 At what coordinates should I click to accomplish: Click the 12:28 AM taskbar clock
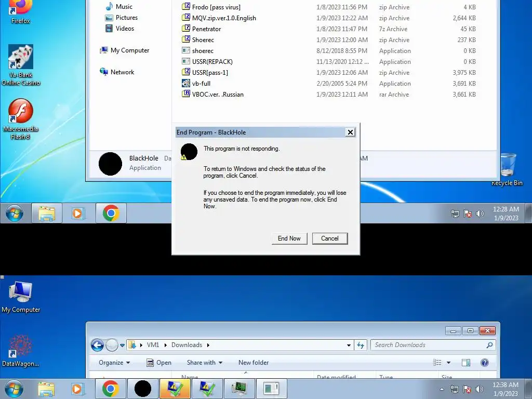point(506,214)
